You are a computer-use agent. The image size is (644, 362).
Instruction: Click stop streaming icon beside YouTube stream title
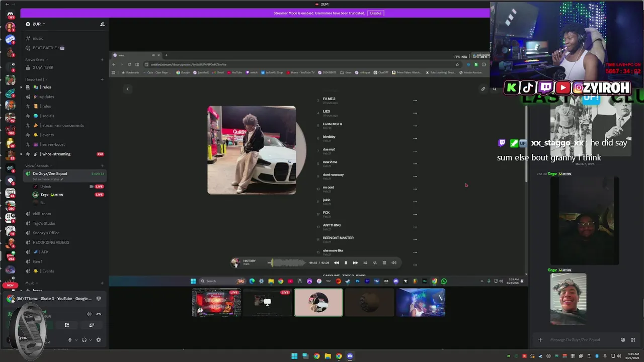coord(99,299)
